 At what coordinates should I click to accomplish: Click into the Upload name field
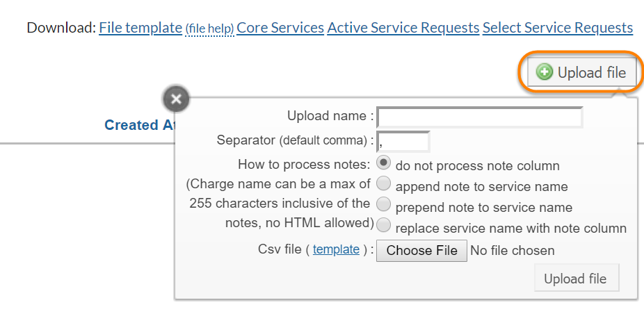click(479, 117)
